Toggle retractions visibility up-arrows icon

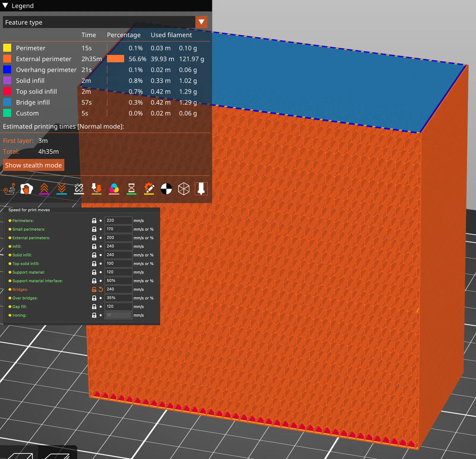click(44, 189)
